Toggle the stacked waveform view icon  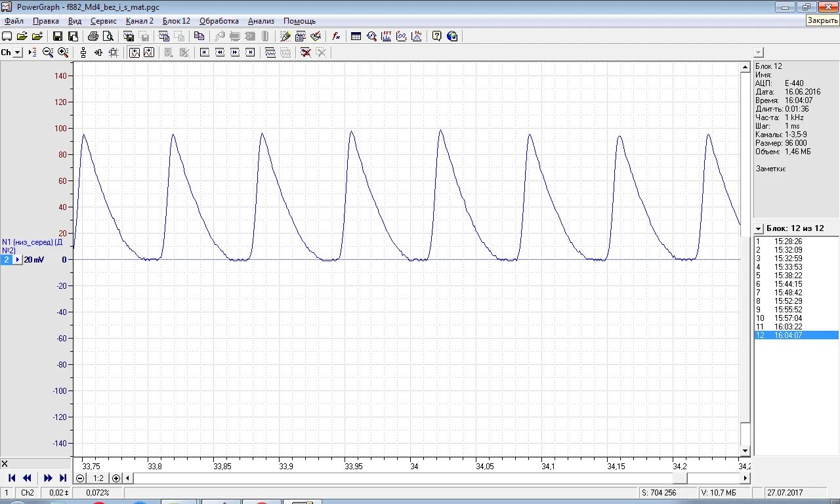coord(270,52)
